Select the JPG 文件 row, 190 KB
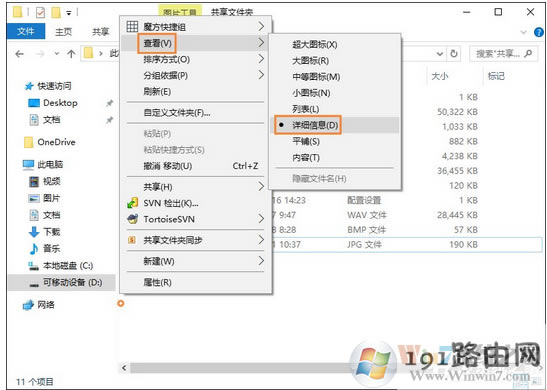The height and width of the screenshot is (390, 547). point(406,245)
